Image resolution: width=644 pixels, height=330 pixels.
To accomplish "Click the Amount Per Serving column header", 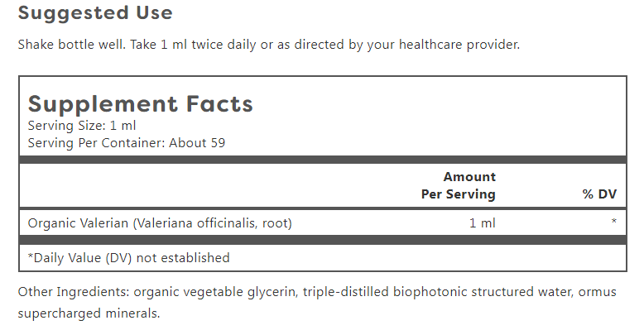I will point(459,185).
